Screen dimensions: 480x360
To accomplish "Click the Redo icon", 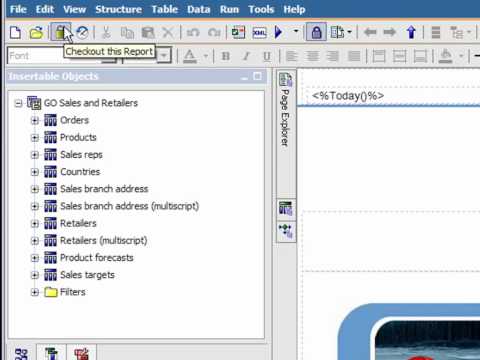I will coord(214,33).
